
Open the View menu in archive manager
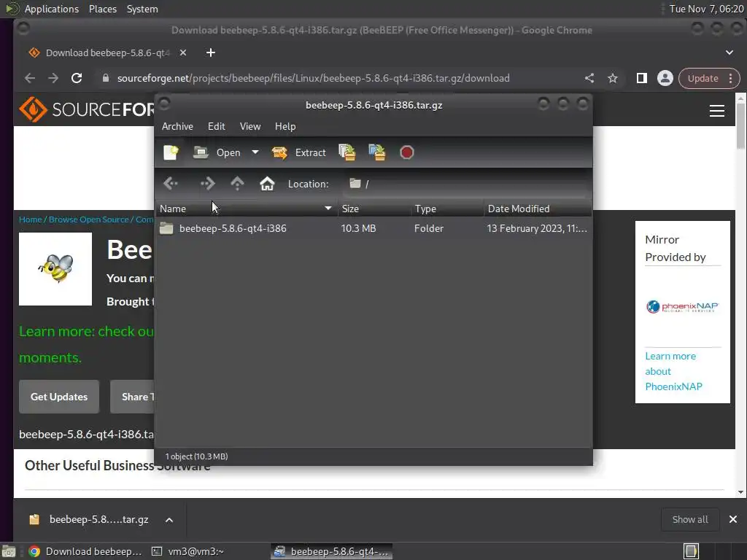[250, 126]
